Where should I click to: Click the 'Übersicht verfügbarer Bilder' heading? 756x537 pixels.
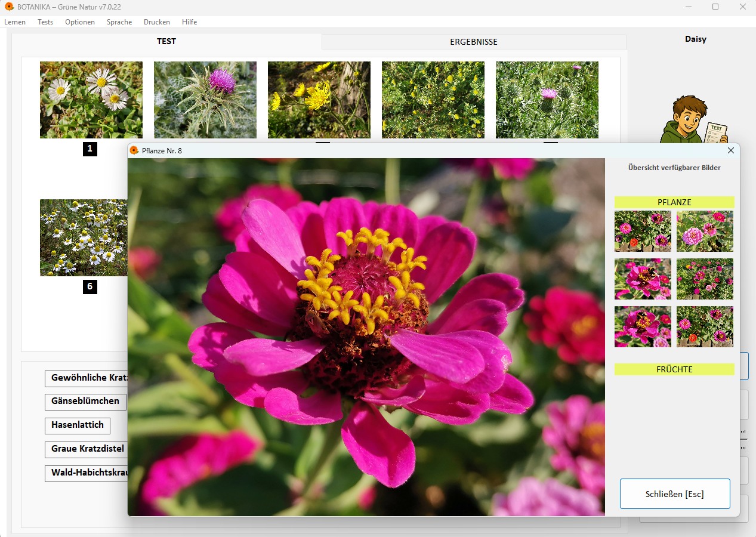tap(674, 168)
